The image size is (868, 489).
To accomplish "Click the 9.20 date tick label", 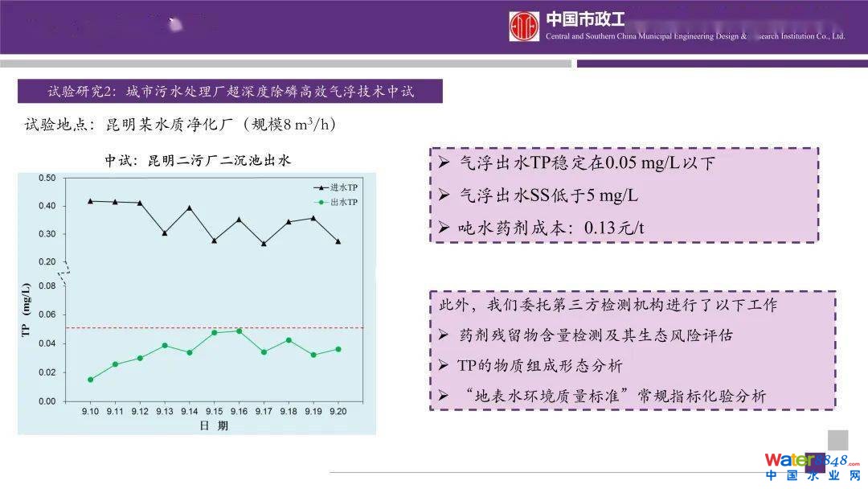I will coord(338,410).
